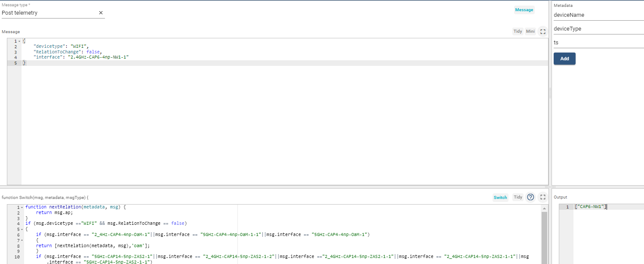Expand the Switch function editor to fullscreen
This screenshot has width=644, height=264.
click(542, 197)
